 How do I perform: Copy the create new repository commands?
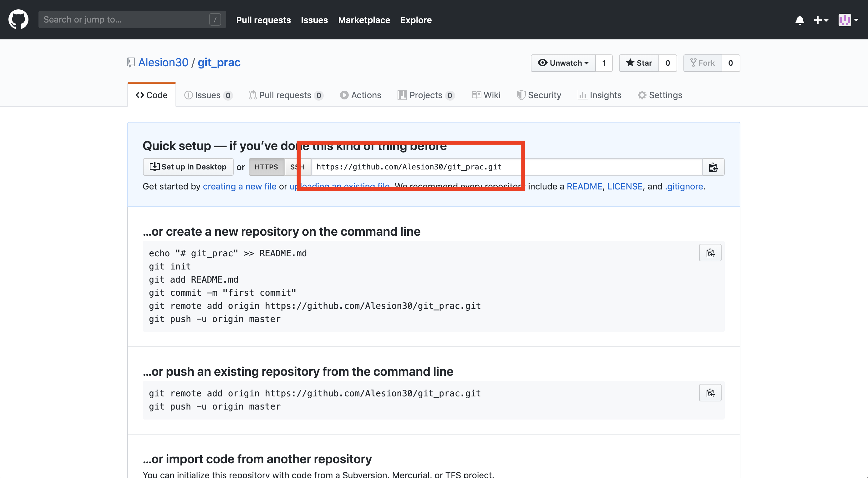[x=710, y=253]
